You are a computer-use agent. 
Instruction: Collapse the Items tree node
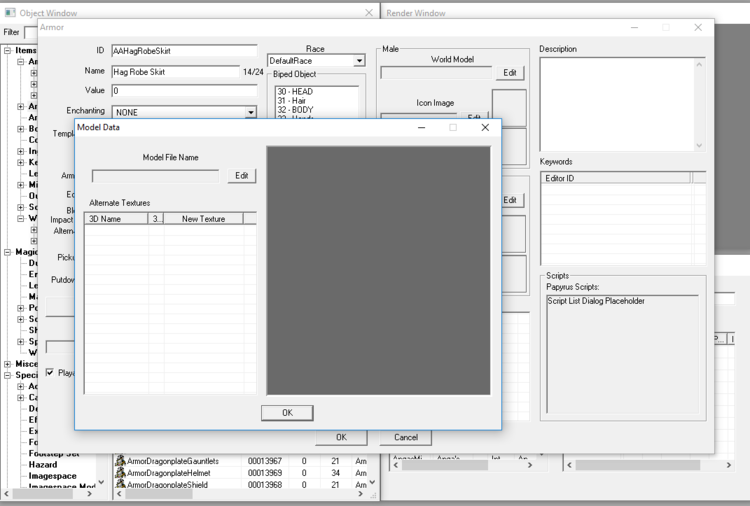pyautogui.click(x=8, y=50)
